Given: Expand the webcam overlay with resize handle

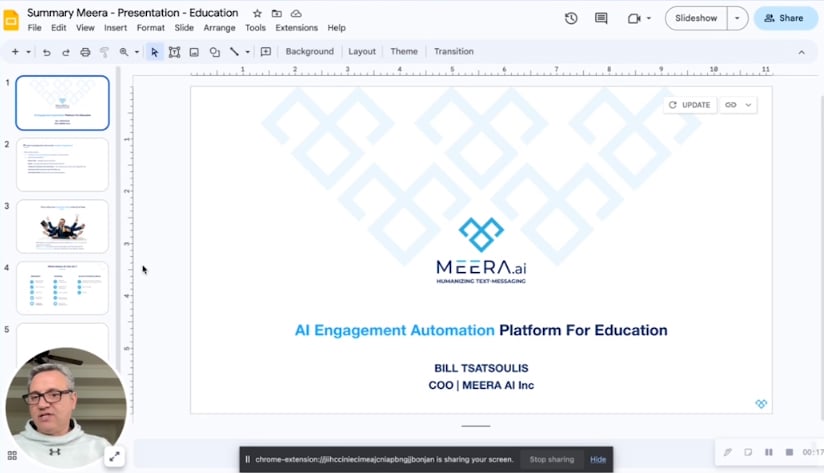Looking at the screenshot, I should 114,456.
